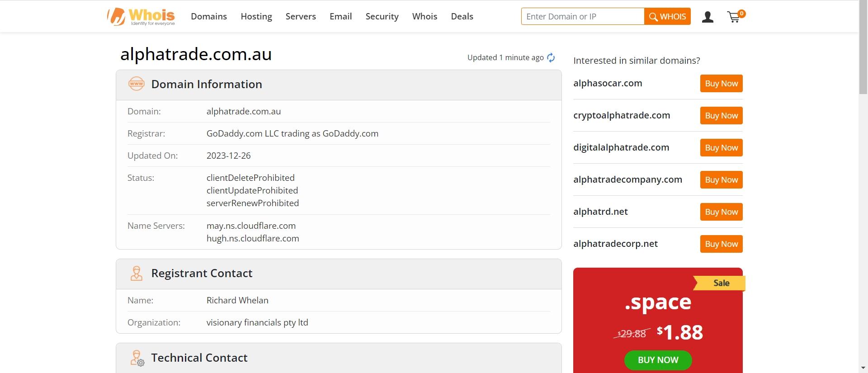
Task: Open the Email menu
Action: 340,16
